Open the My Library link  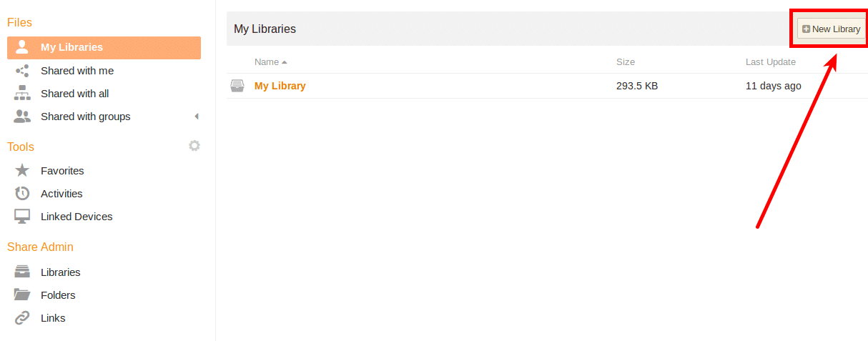[x=280, y=86]
